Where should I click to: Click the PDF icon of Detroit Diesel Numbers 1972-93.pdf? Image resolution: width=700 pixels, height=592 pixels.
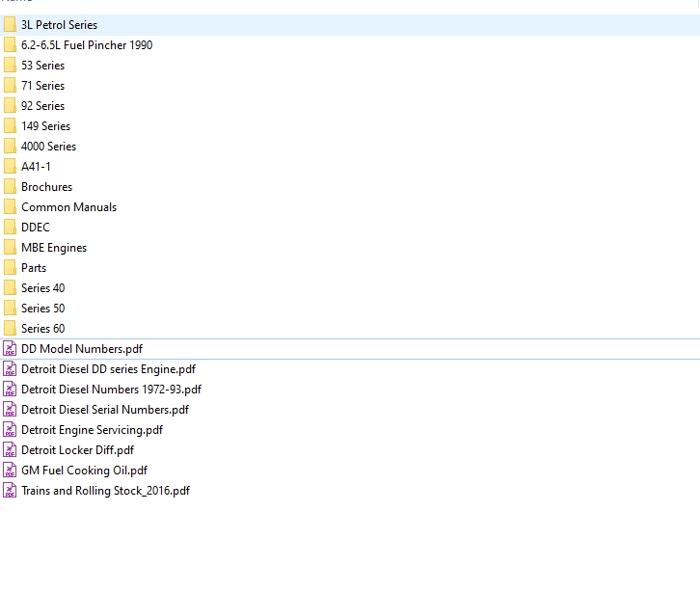click(x=10, y=390)
